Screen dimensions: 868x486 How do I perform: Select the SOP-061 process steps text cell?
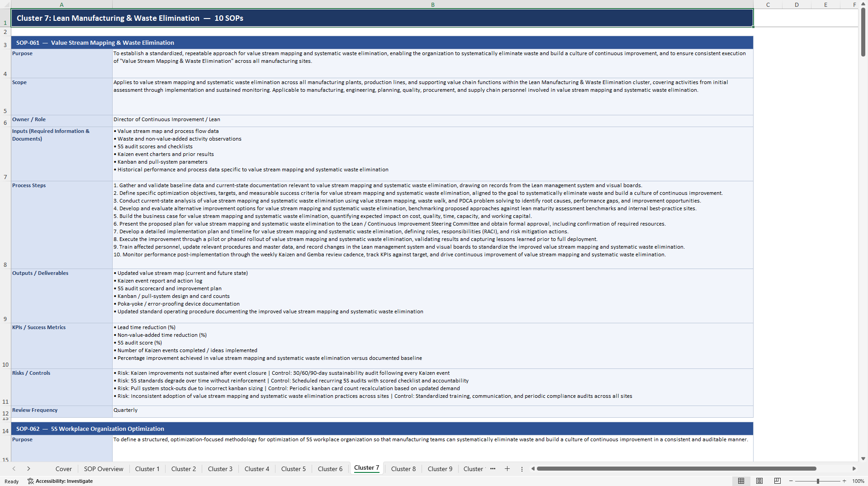(432, 225)
